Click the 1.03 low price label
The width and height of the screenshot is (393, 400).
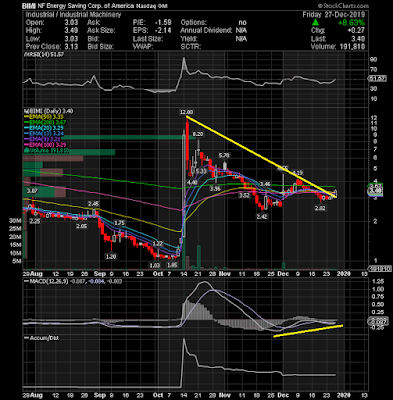155,266
